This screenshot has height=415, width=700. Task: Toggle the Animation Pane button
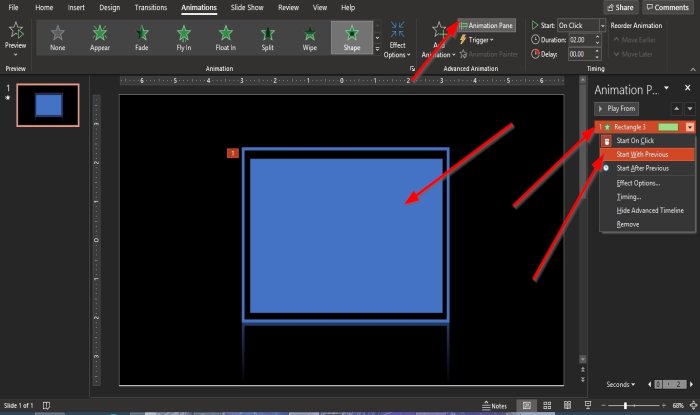click(486, 25)
